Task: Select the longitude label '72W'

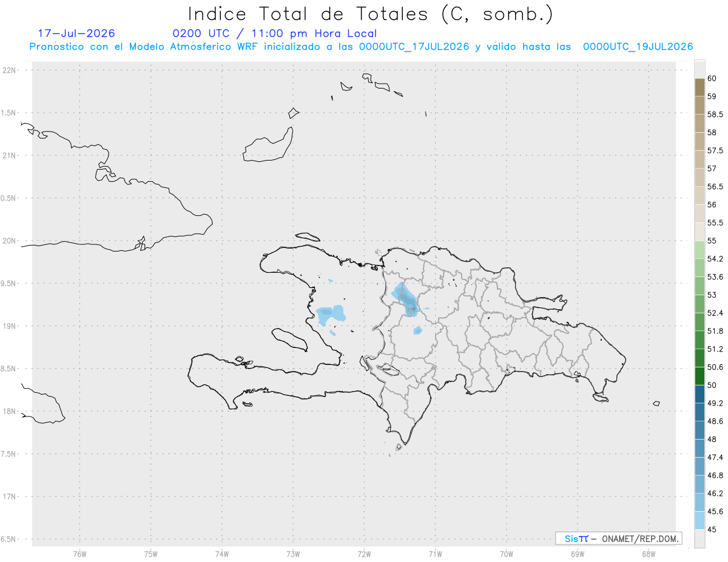Action: click(364, 554)
